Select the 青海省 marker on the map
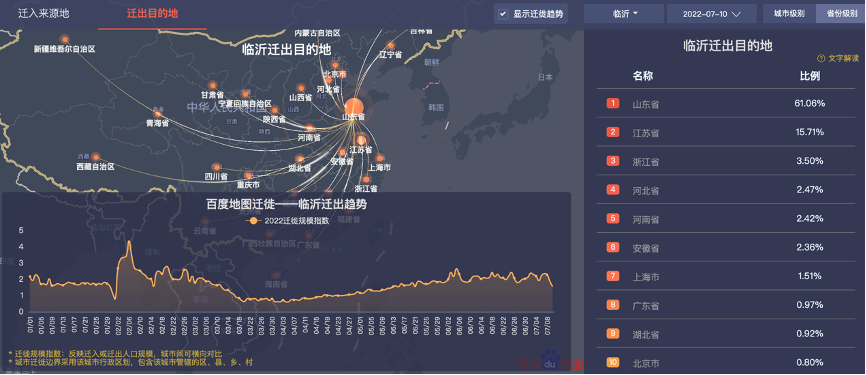This screenshot has height=375, width=866. tap(158, 114)
